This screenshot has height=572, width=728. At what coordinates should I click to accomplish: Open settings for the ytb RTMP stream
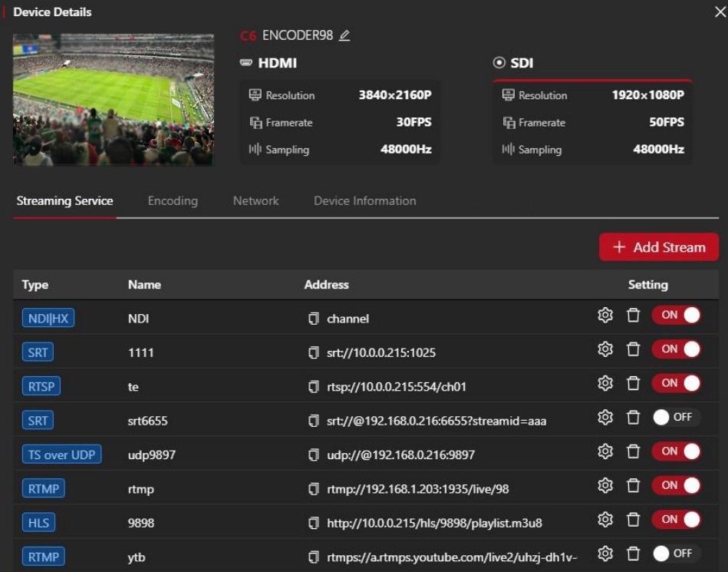pyautogui.click(x=605, y=553)
